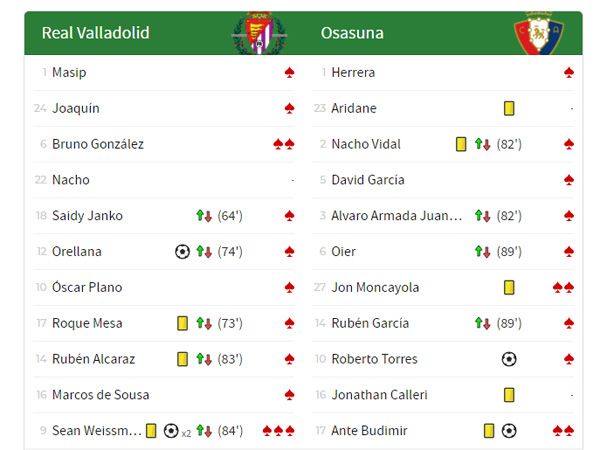Click the Real Valladolid club crest

(258, 33)
